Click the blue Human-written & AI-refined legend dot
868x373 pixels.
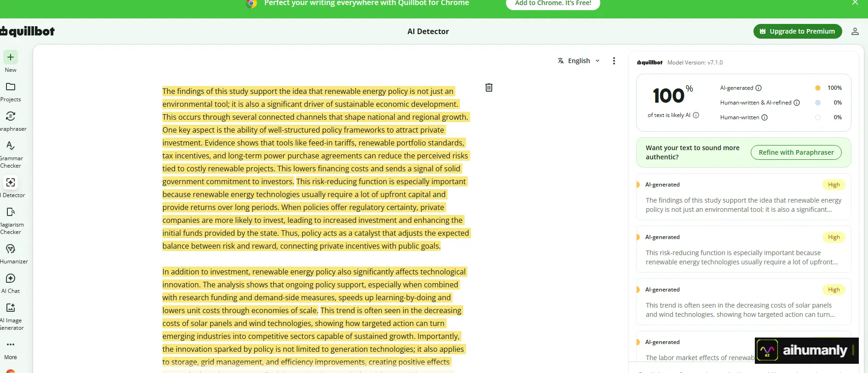pyautogui.click(x=817, y=103)
